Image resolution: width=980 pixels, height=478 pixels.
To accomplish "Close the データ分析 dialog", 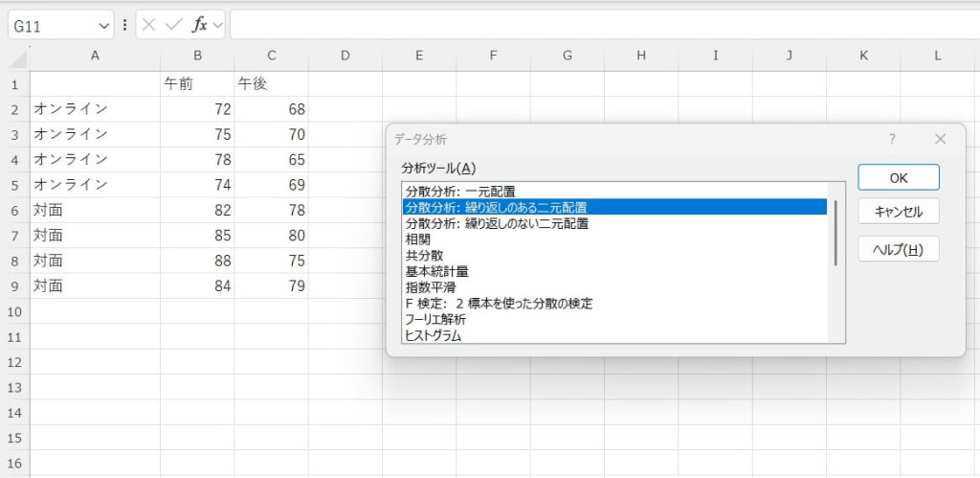I will pos(940,139).
